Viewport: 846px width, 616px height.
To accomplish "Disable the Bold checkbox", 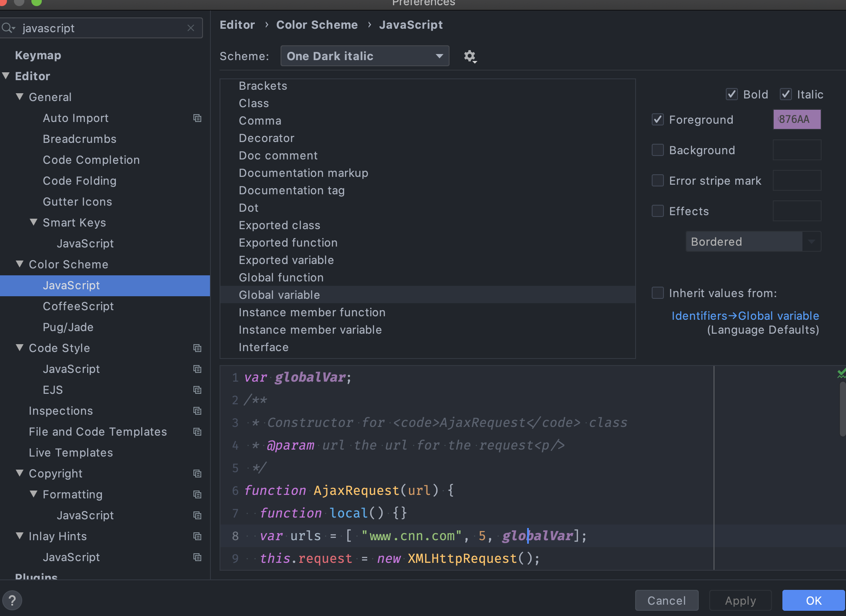I will pyautogui.click(x=731, y=94).
